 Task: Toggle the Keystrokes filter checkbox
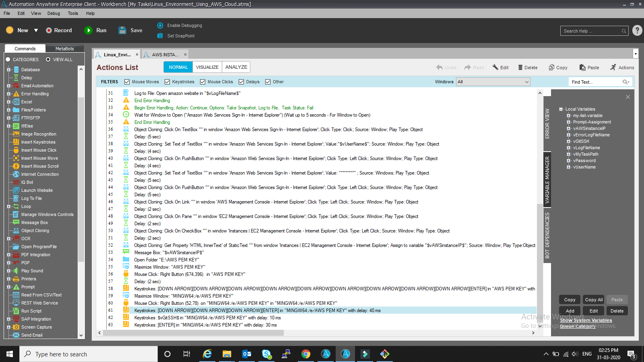(x=167, y=82)
